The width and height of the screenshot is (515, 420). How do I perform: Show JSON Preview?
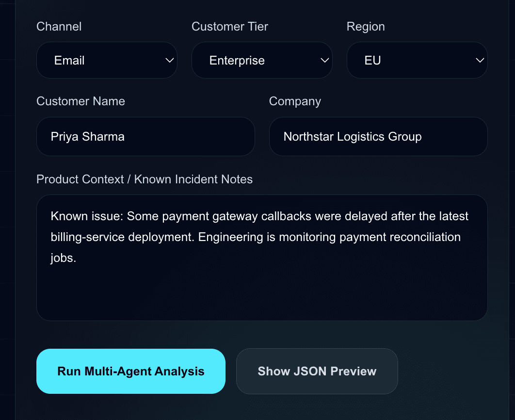pos(317,371)
